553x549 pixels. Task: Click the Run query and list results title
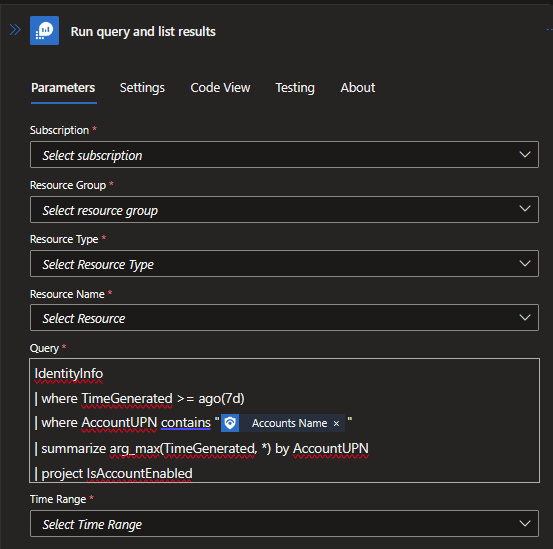(143, 31)
